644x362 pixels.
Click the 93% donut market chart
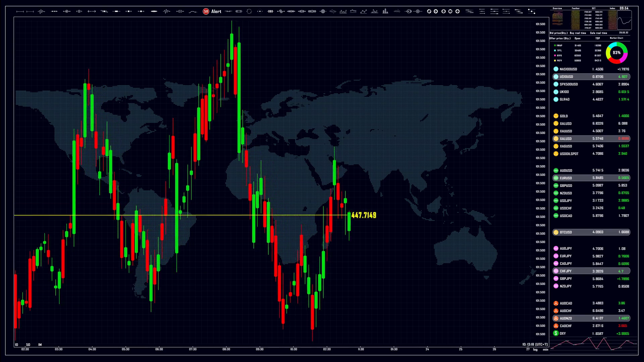click(616, 53)
